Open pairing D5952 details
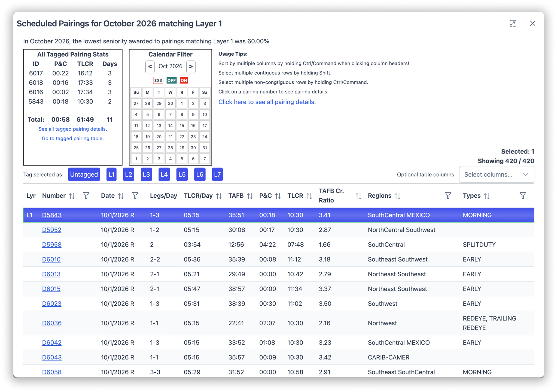This screenshot has width=557, height=392. click(x=52, y=230)
